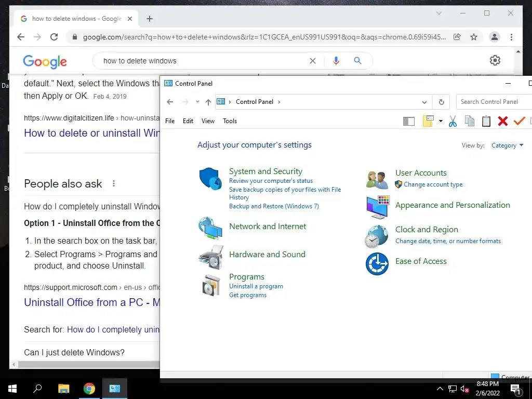Click the System and Security shield icon
532x399 pixels.
pos(210,179)
